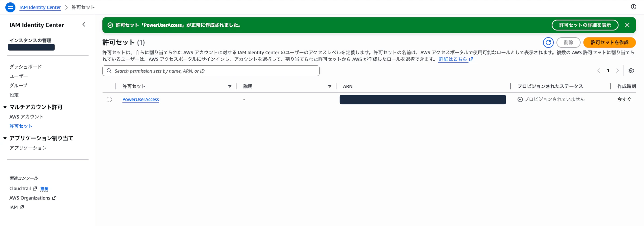The image size is (644, 226).
Task: Sort by 説明 column arrow
Action: click(330, 86)
